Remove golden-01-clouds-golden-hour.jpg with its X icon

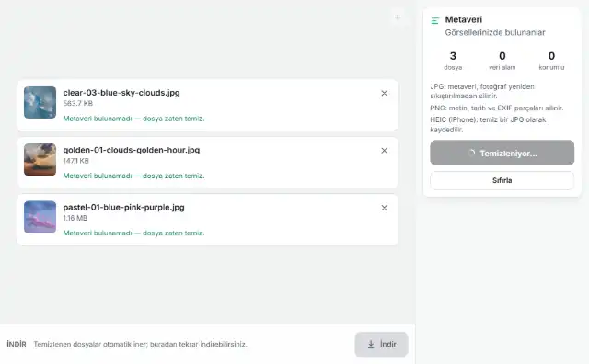coord(384,151)
